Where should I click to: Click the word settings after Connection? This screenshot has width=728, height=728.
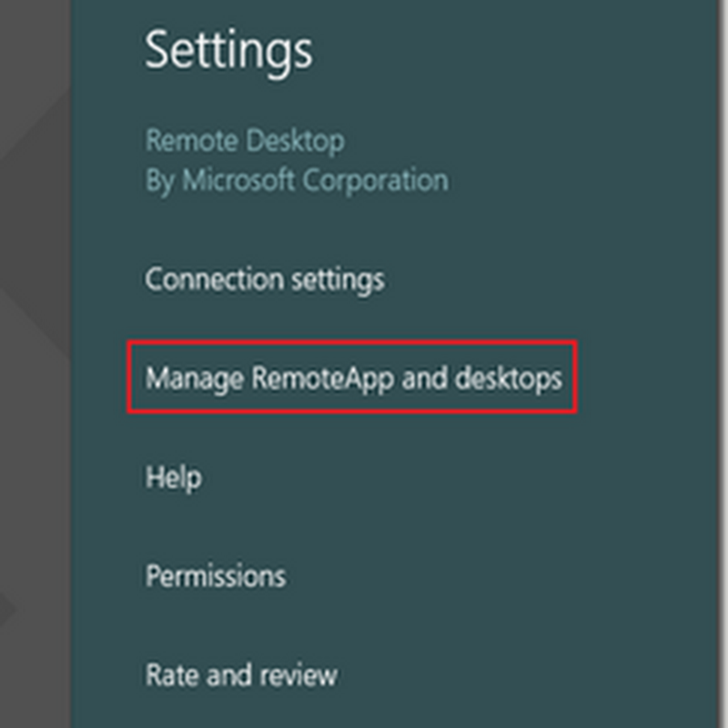click(x=338, y=278)
